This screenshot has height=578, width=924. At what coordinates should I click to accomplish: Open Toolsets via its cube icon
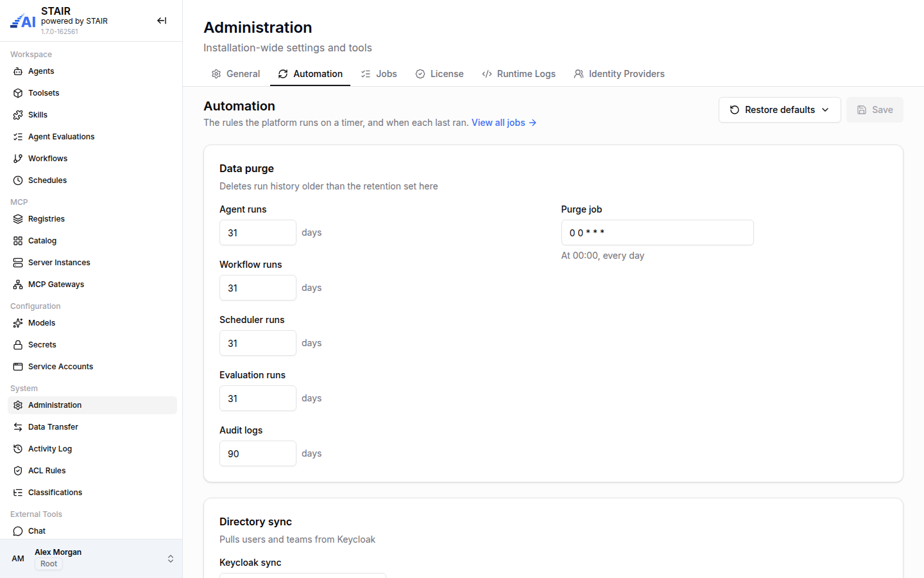18,93
